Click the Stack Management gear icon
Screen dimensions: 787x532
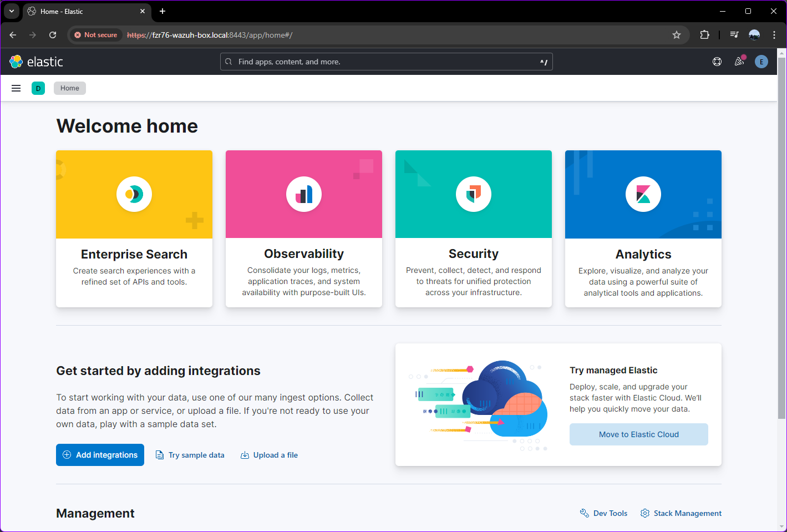click(644, 513)
